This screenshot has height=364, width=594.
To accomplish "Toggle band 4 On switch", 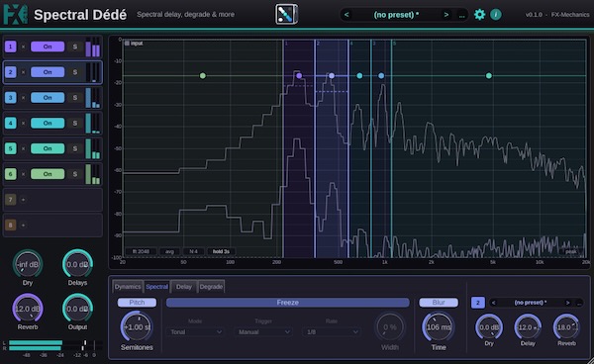I will click(x=48, y=123).
